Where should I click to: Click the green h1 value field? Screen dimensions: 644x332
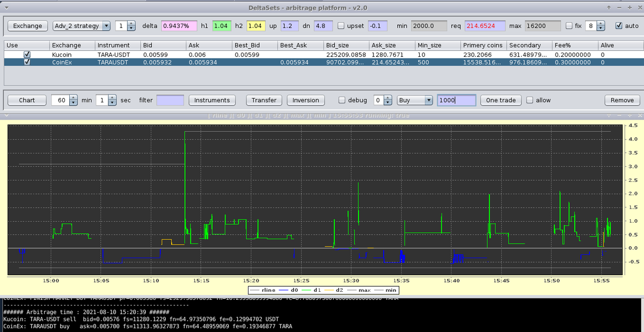pos(222,26)
